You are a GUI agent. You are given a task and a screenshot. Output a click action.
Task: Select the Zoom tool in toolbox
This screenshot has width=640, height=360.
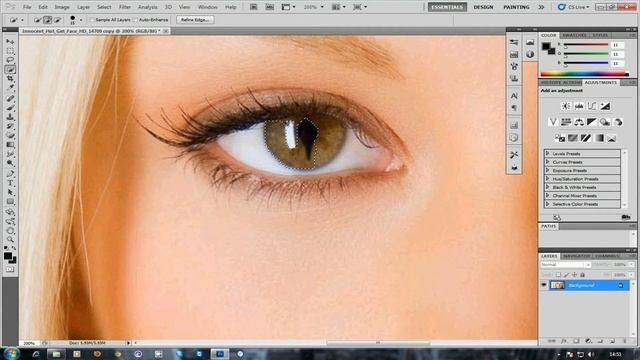tap(10, 239)
